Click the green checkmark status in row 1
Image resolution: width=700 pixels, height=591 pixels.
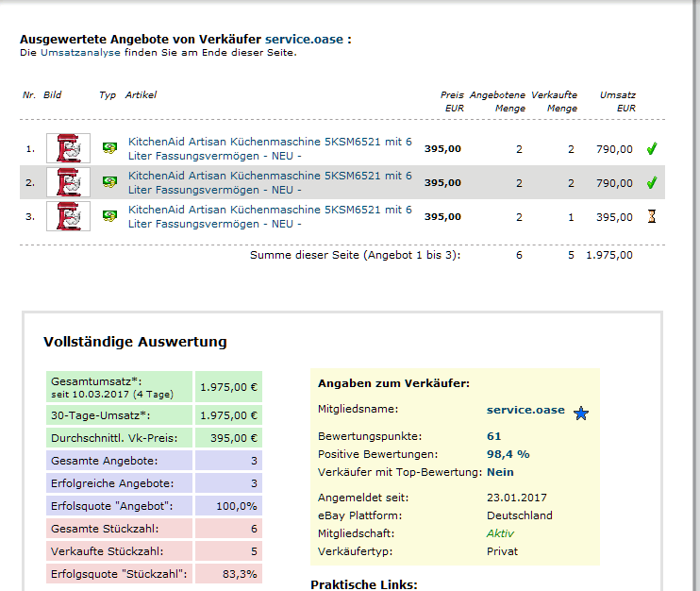[x=651, y=149]
